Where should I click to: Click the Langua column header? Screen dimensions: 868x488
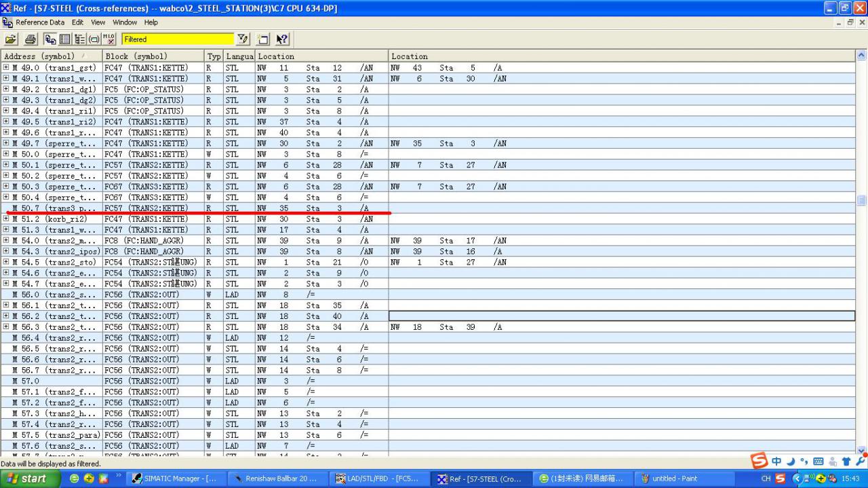tap(239, 56)
